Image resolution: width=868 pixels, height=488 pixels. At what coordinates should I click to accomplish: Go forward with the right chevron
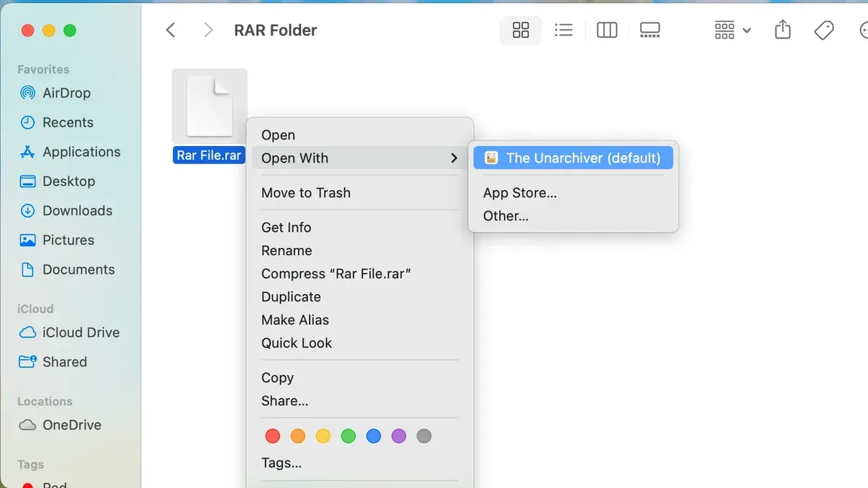(208, 30)
